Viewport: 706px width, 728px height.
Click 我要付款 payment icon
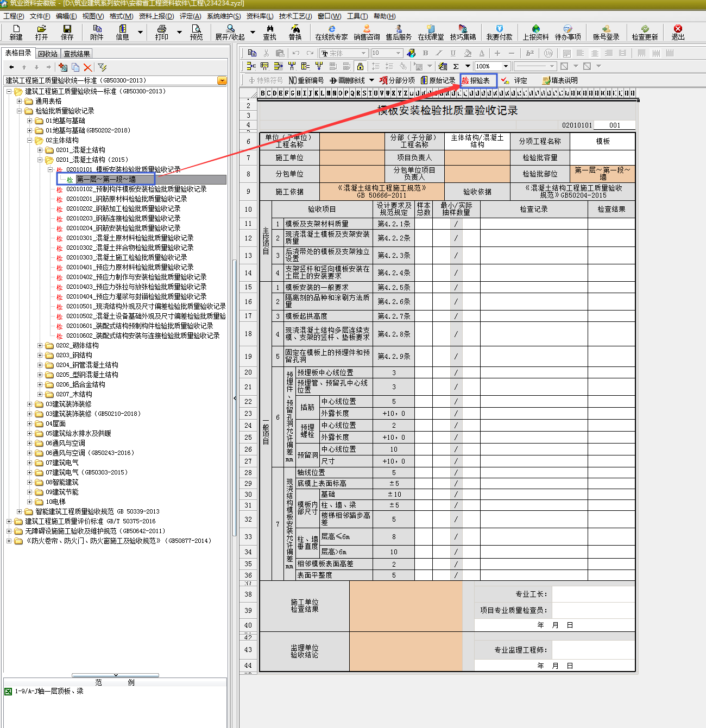[499, 33]
